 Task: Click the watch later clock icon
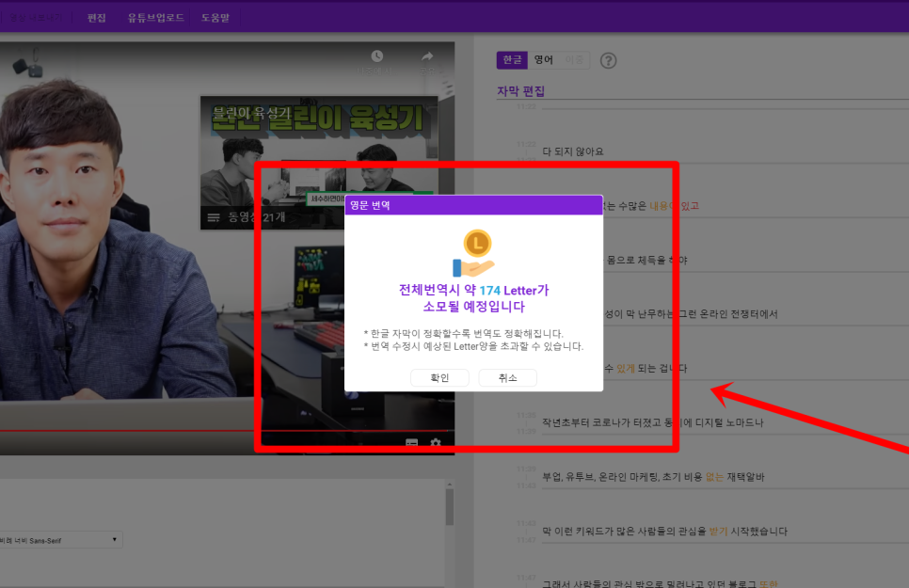click(376, 56)
